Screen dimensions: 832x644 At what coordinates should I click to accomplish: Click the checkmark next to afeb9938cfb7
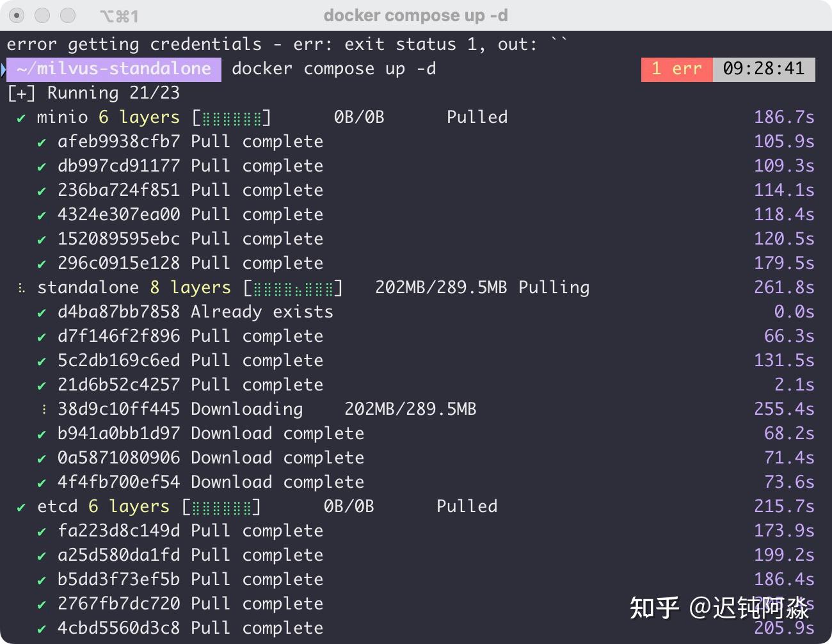pos(42,143)
